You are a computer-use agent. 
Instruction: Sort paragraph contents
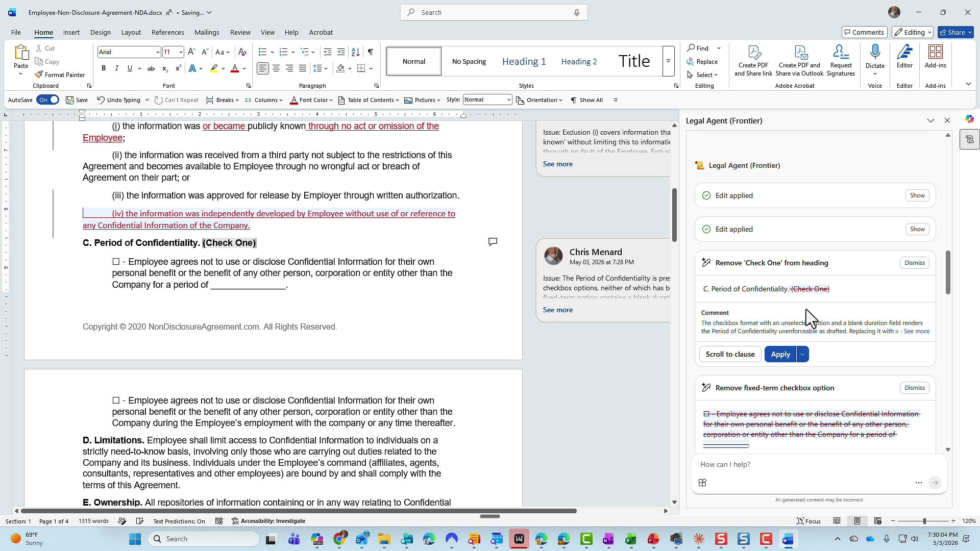[x=356, y=52]
